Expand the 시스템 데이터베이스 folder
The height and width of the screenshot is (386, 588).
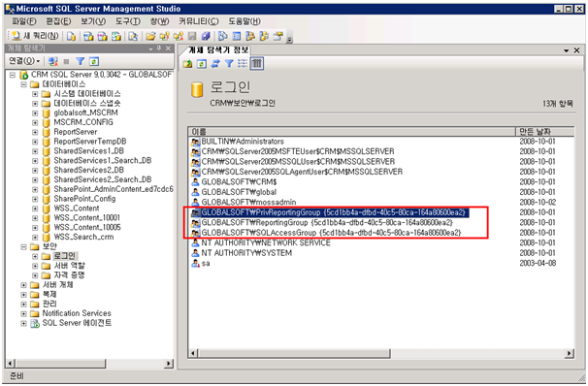35,94
